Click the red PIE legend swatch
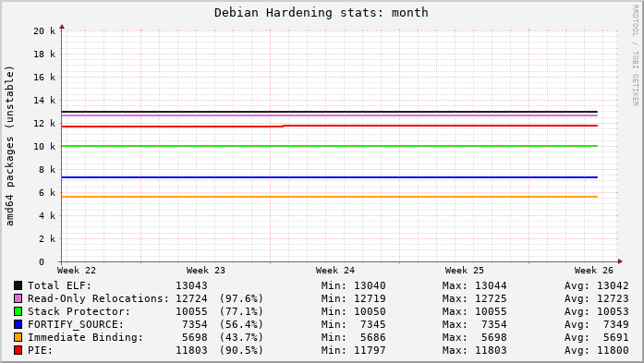Image resolution: width=644 pixels, height=363 pixels. coord(18,350)
